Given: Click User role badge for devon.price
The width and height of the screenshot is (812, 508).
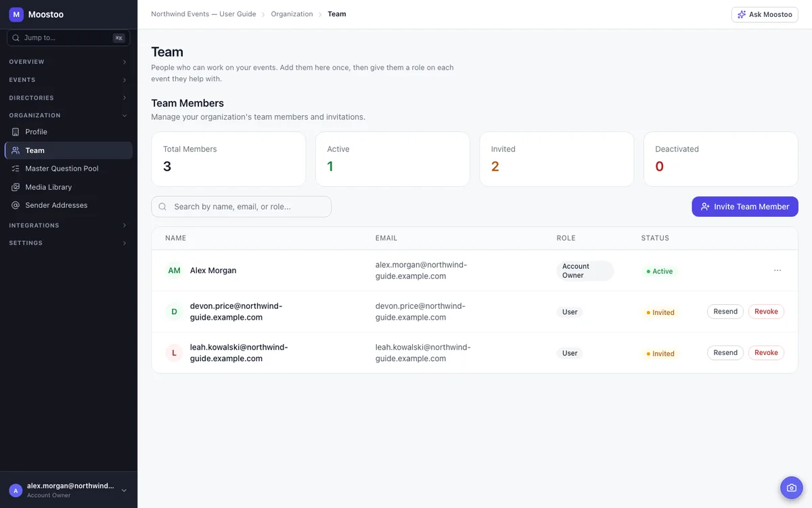Looking at the screenshot, I should tap(570, 312).
